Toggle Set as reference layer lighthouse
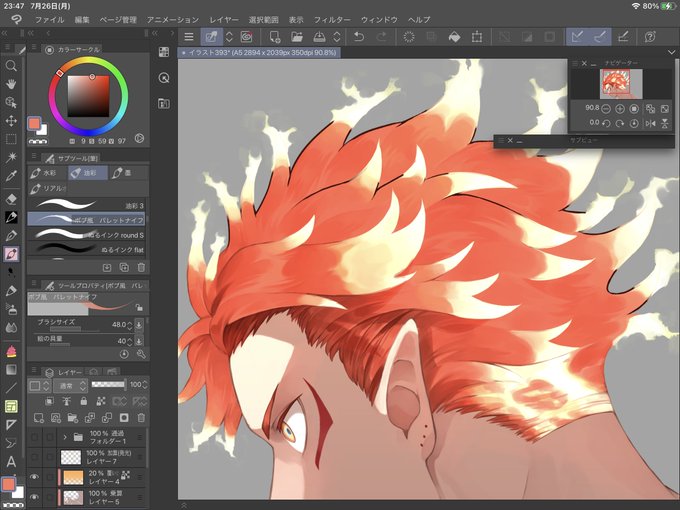The image size is (680, 510). pyautogui.click(x=66, y=402)
